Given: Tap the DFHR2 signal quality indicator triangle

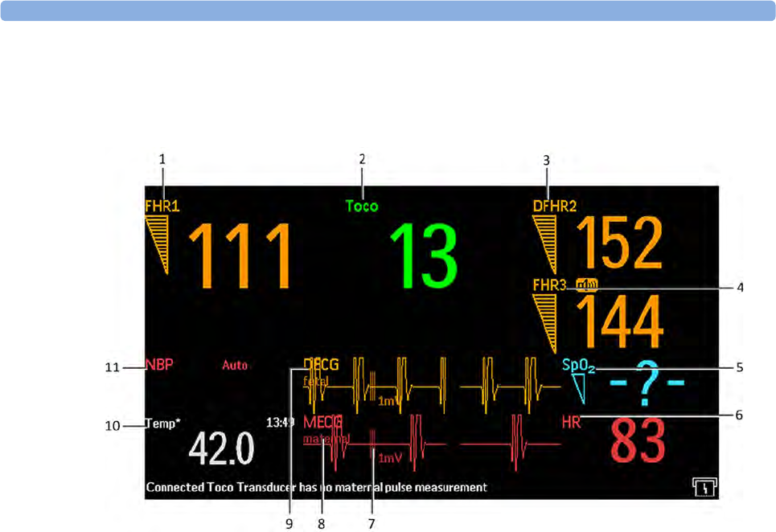Looking at the screenshot, I should (x=545, y=245).
